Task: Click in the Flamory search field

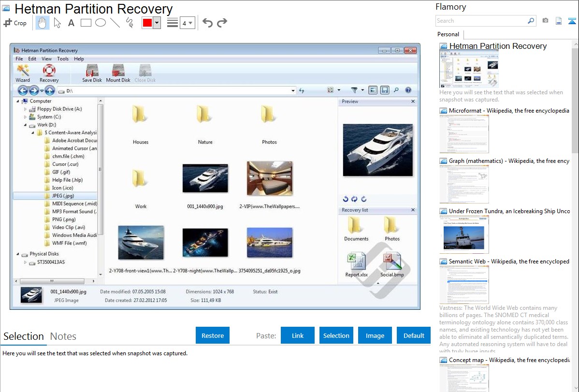Action: (481, 21)
